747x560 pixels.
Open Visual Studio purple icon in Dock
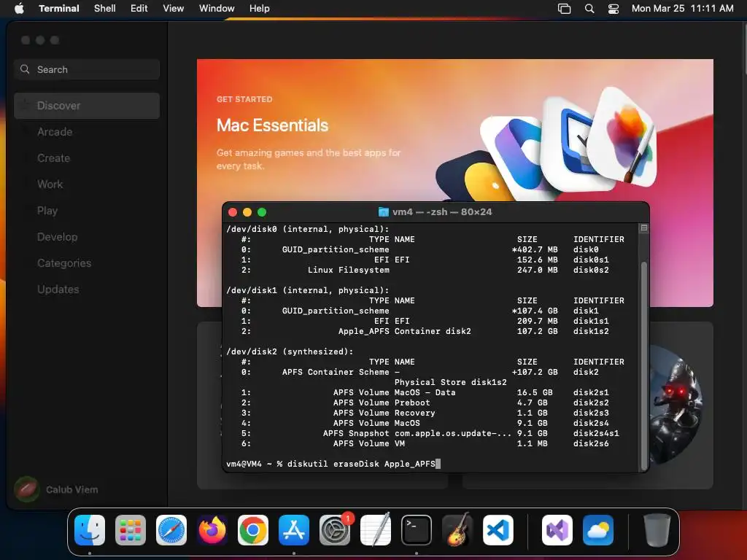[557, 529]
